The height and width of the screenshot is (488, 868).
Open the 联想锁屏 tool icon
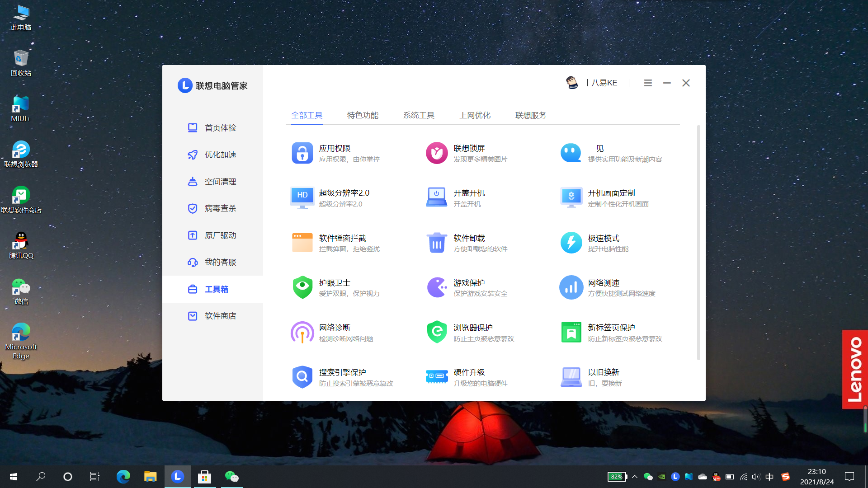pos(437,153)
